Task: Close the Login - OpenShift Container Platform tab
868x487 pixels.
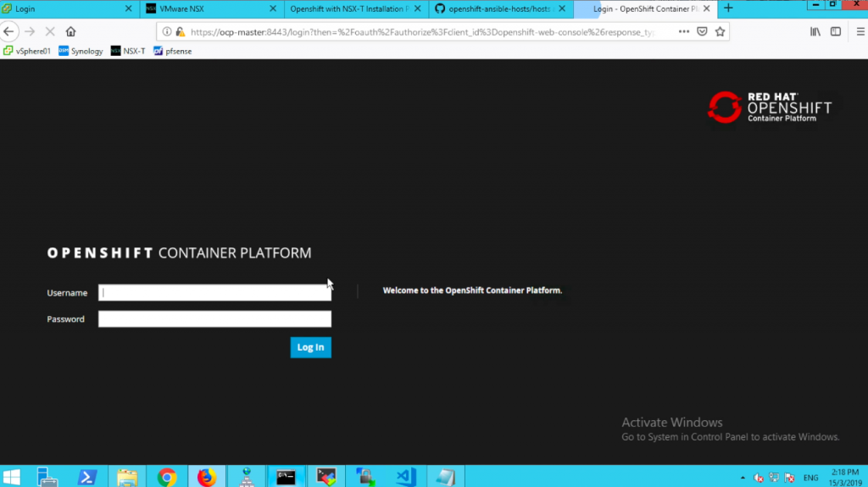Action: pyautogui.click(x=706, y=8)
